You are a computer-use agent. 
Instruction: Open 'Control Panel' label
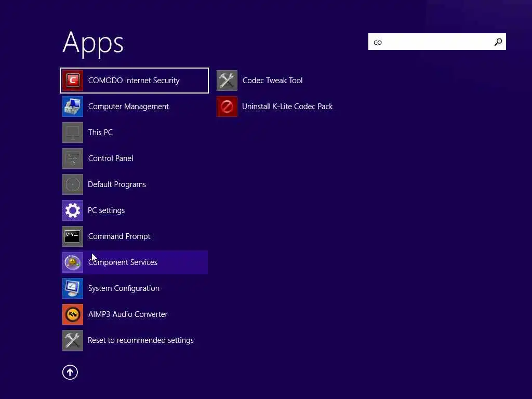(111, 158)
